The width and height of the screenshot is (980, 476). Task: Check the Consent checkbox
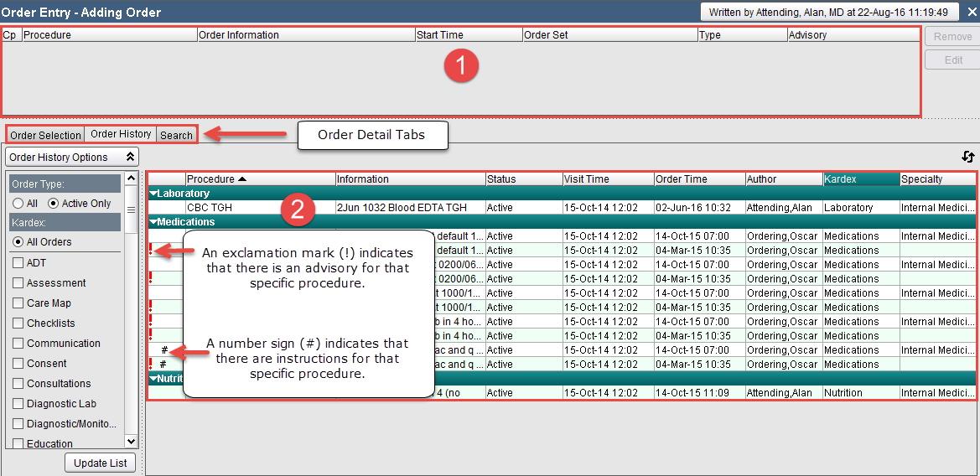18,363
